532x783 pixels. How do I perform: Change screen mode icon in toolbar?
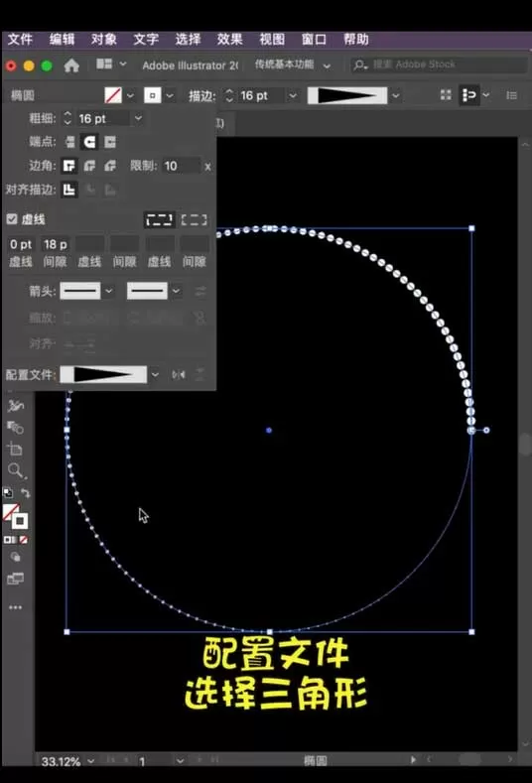tap(15, 579)
